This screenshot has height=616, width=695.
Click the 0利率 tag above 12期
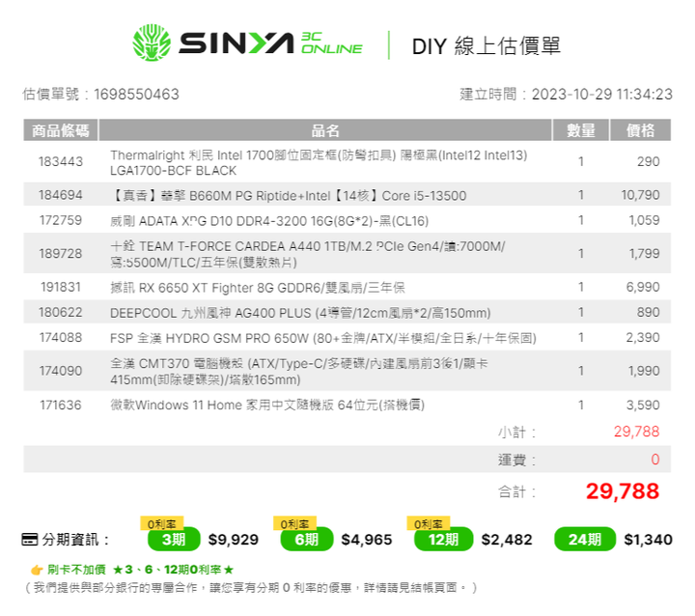[x=429, y=523]
